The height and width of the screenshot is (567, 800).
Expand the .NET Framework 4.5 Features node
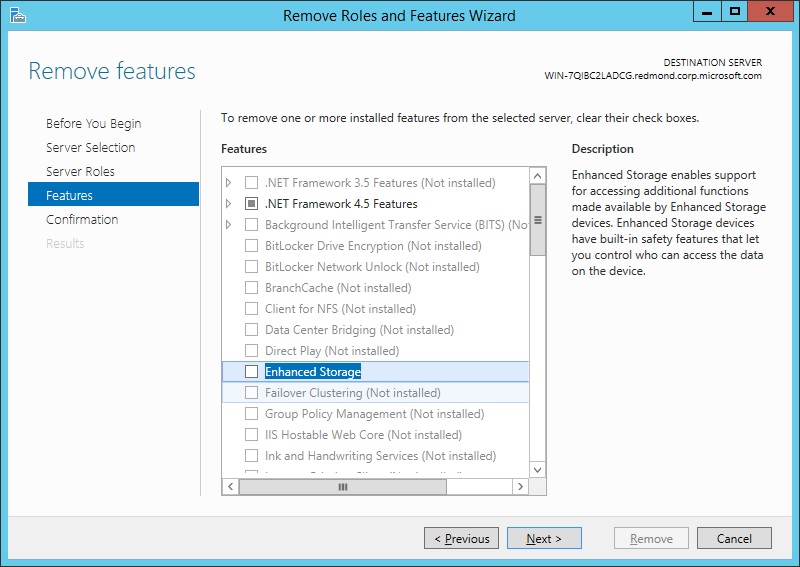point(229,204)
